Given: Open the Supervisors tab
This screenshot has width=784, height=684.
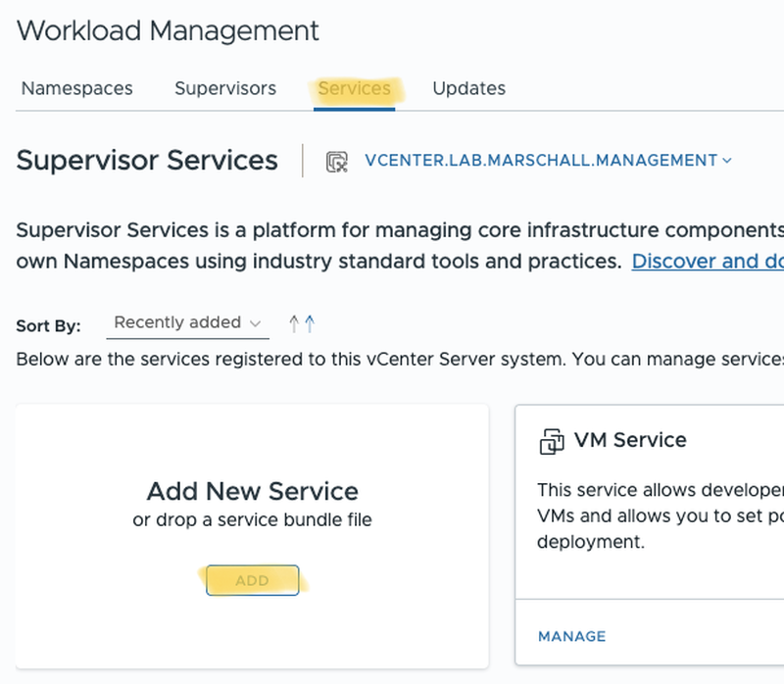Looking at the screenshot, I should [225, 88].
